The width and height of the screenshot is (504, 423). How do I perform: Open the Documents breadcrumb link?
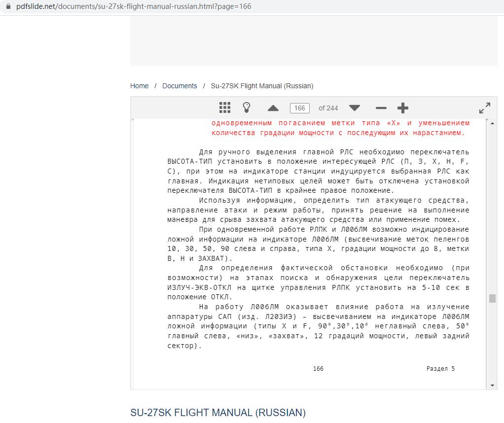180,86
